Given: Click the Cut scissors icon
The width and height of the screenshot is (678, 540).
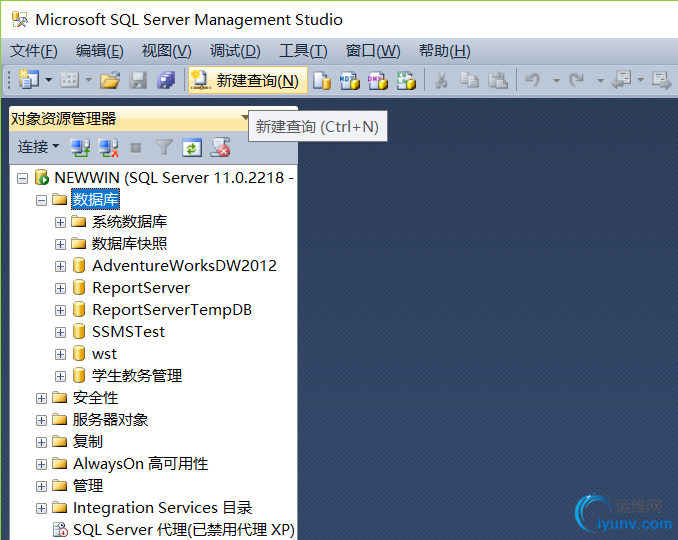Looking at the screenshot, I should (x=441, y=80).
